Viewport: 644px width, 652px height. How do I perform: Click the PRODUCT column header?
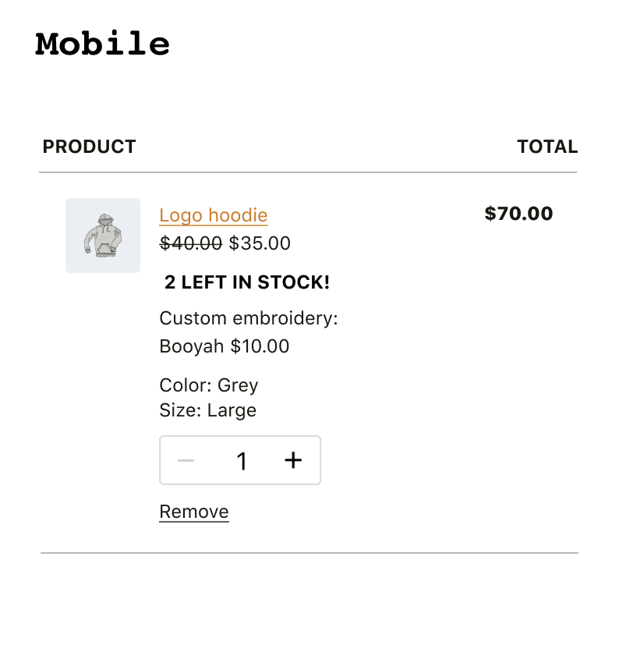tap(90, 146)
